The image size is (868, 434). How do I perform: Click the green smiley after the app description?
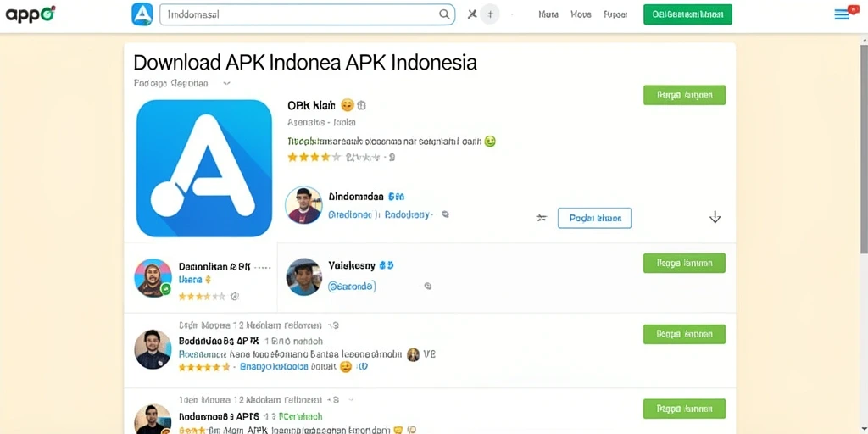point(489,142)
